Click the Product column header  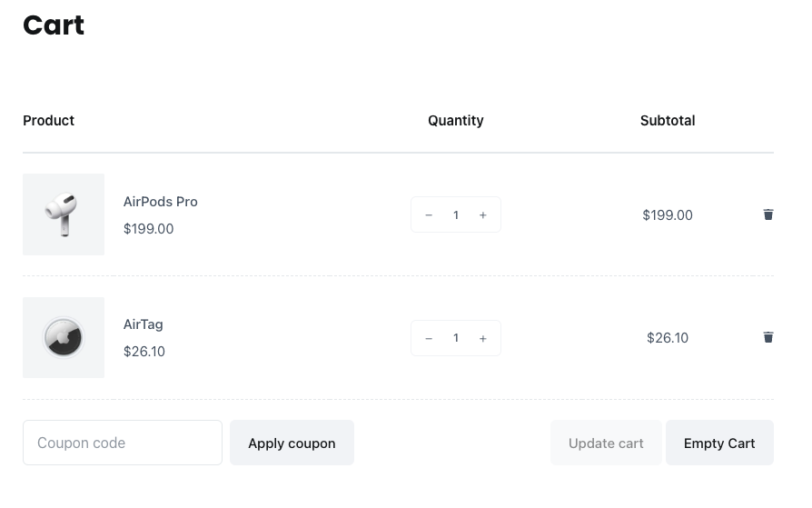49,120
